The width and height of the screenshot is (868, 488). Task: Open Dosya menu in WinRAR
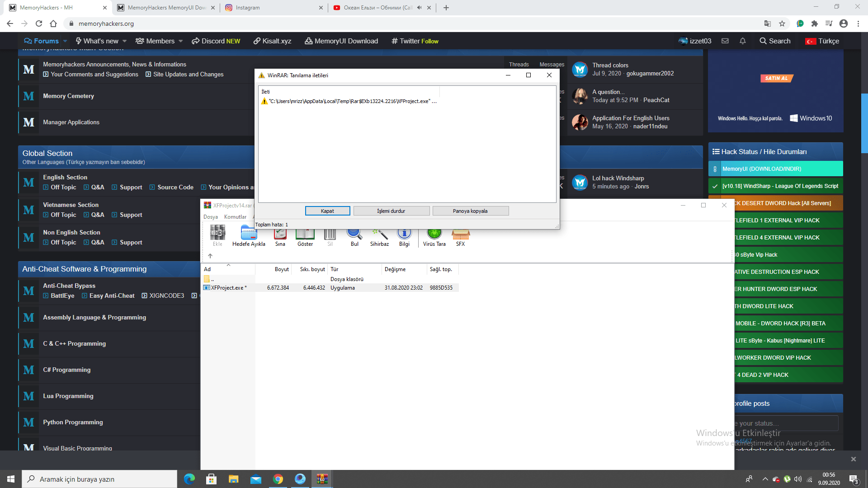coord(211,217)
